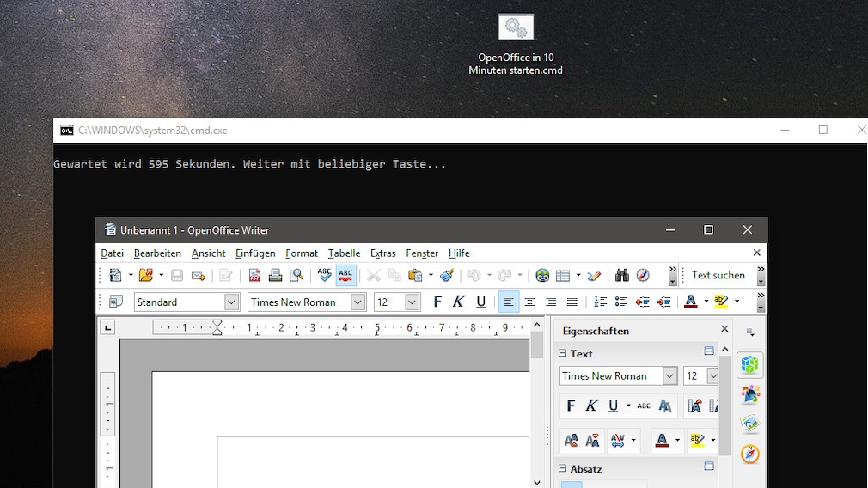
Task: Toggle bullet list icon
Action: tap(621, 302)
